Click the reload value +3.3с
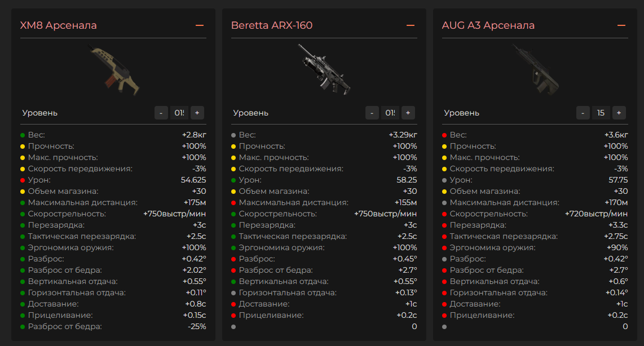This screenshot has width=644, height=346. [x=618, y=225]
